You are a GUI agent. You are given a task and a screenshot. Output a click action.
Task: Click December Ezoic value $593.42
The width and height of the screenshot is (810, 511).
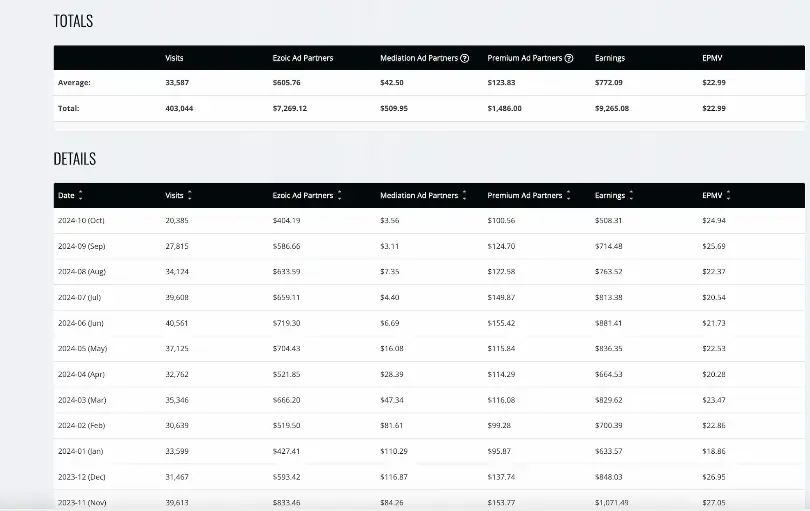tap(287, 477)
